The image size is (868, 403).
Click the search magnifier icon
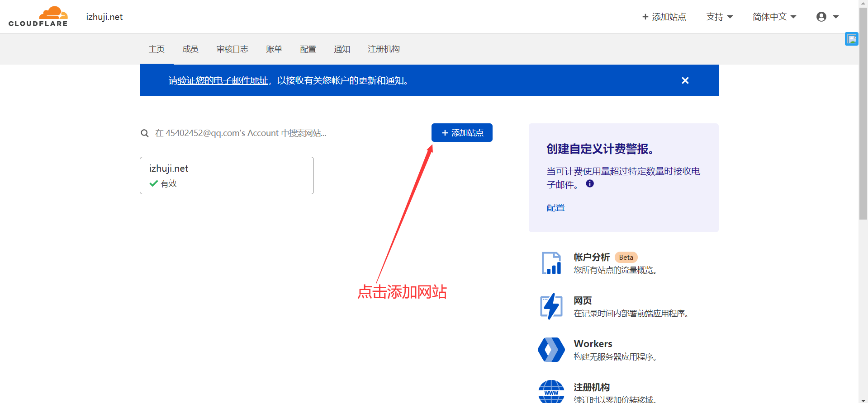click(145, 133)
